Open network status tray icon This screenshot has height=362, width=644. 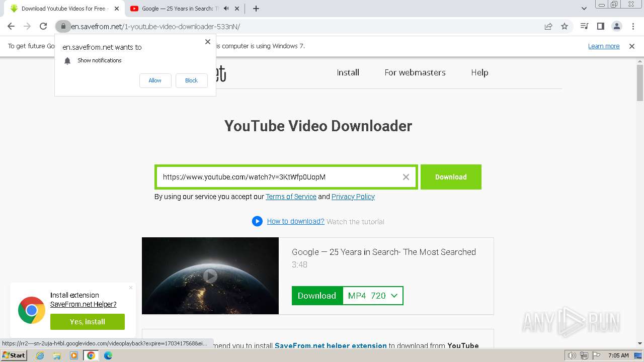coord(584,355)
